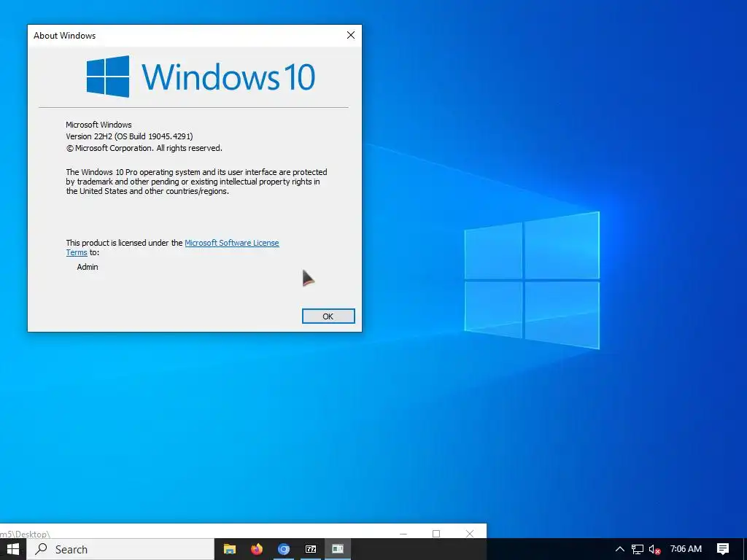The width and height of the screenshot is (747, 560).
Task: Open File Explorer from the taskbar
Action: point(230,549)
